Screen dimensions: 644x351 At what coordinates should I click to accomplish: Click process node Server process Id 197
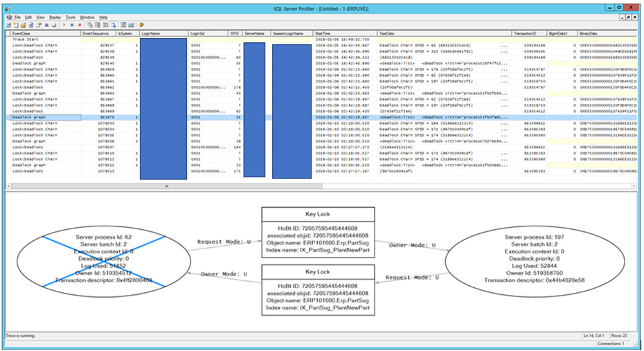(535, 262)
